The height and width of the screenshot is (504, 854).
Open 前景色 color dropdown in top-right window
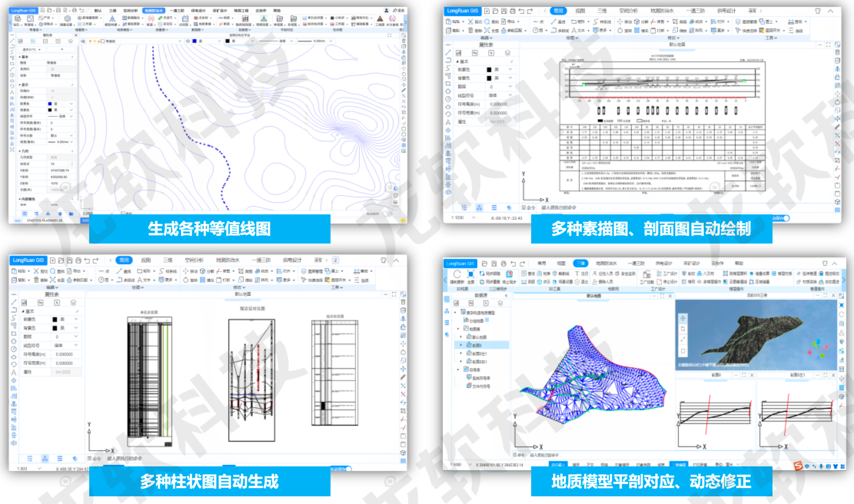coord(510,69)
